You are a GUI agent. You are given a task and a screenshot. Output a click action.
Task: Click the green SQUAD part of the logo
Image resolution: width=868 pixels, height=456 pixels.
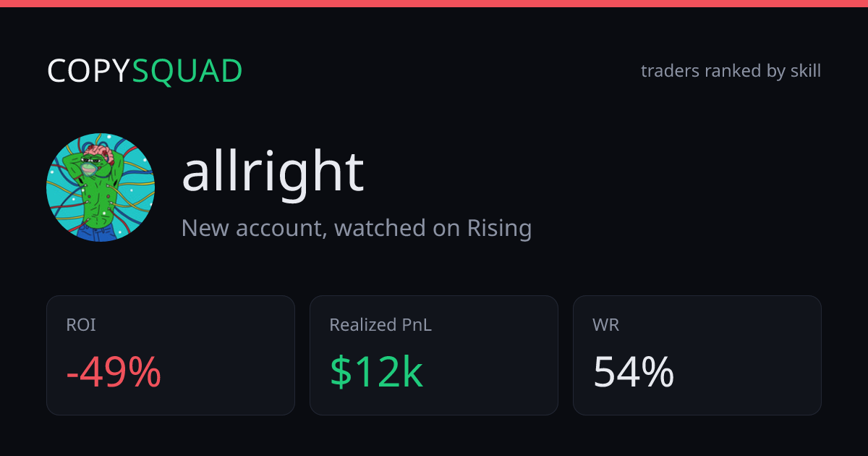coord(187,72)
